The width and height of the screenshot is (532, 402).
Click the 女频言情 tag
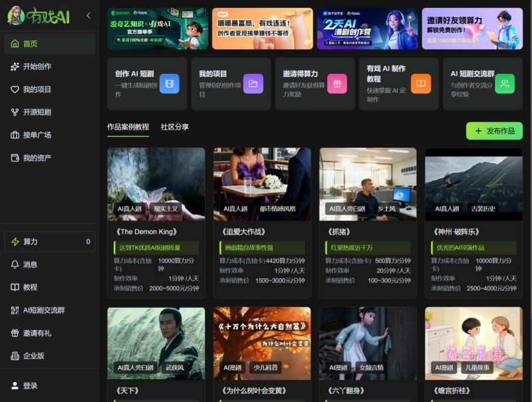[x=372, y=367]
